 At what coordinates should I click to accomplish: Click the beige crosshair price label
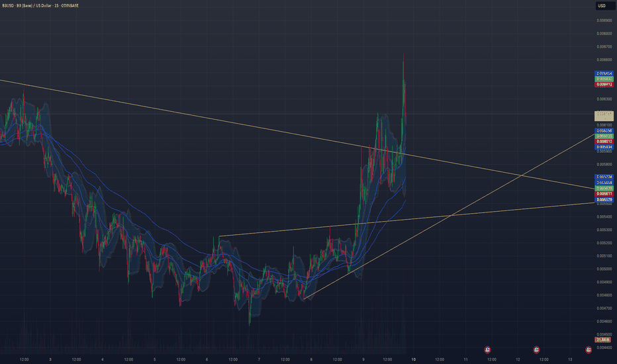[x=604, y=116]
